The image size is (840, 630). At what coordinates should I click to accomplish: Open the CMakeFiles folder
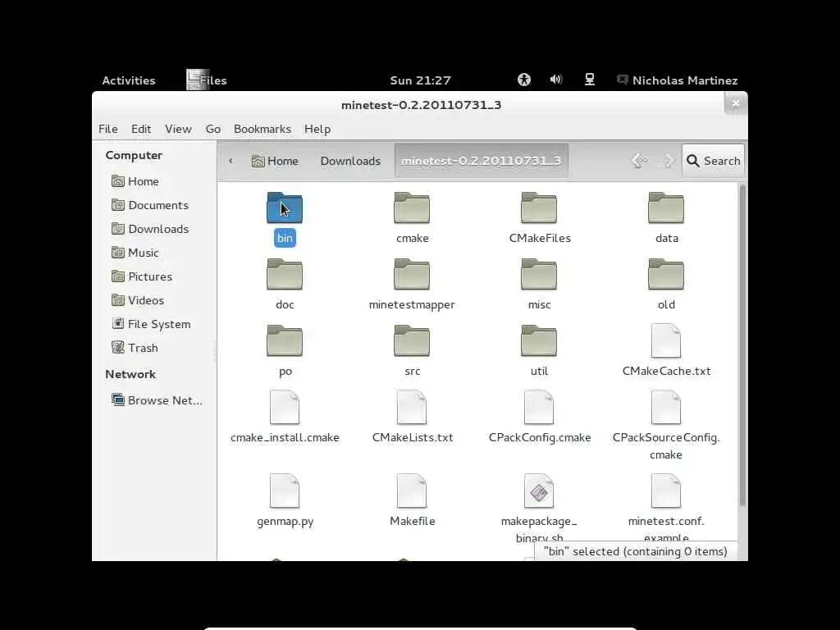click(x=539, y=208)
